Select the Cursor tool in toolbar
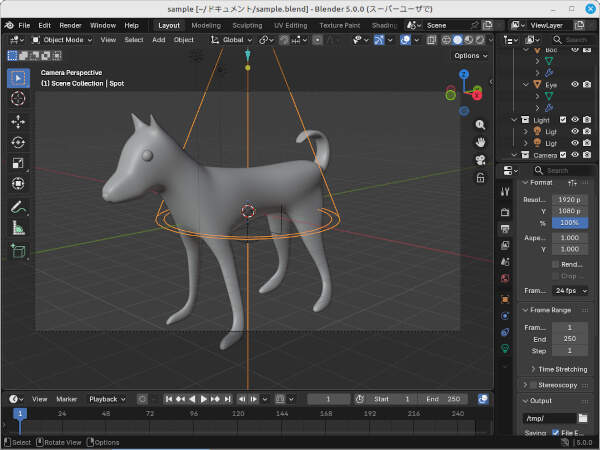 coord(18,99)
